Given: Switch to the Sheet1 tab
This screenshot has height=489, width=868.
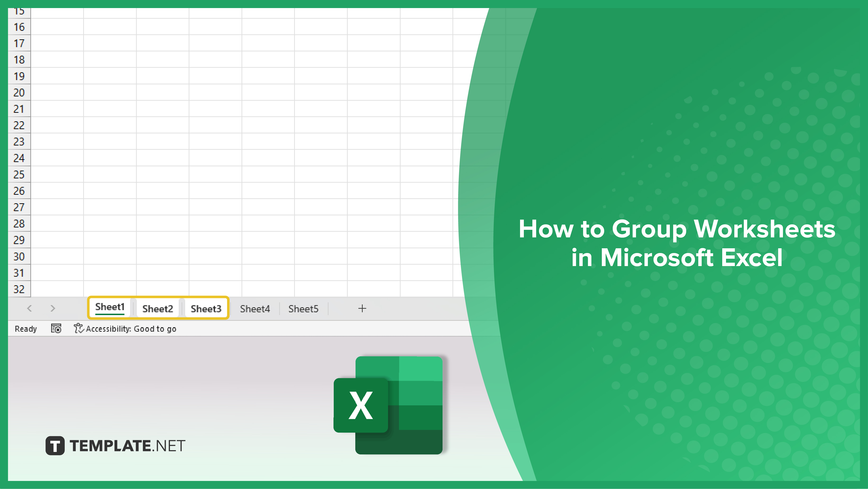Looking at the screenshot, I should point(110,308).
